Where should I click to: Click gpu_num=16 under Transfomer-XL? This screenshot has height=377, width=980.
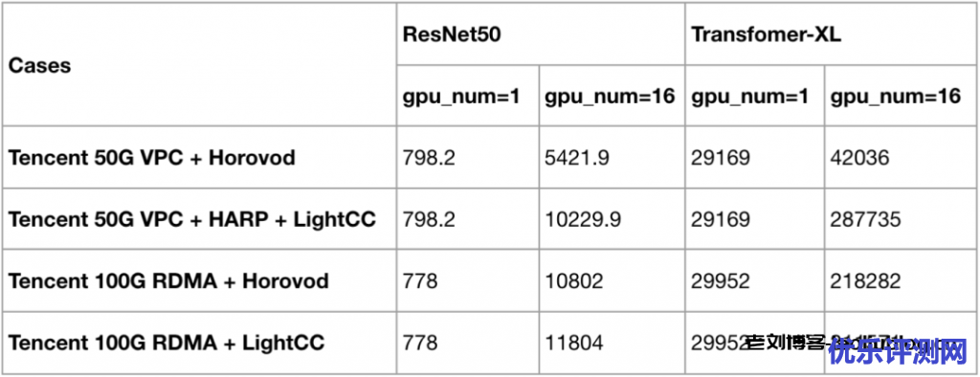click(895, 96)
